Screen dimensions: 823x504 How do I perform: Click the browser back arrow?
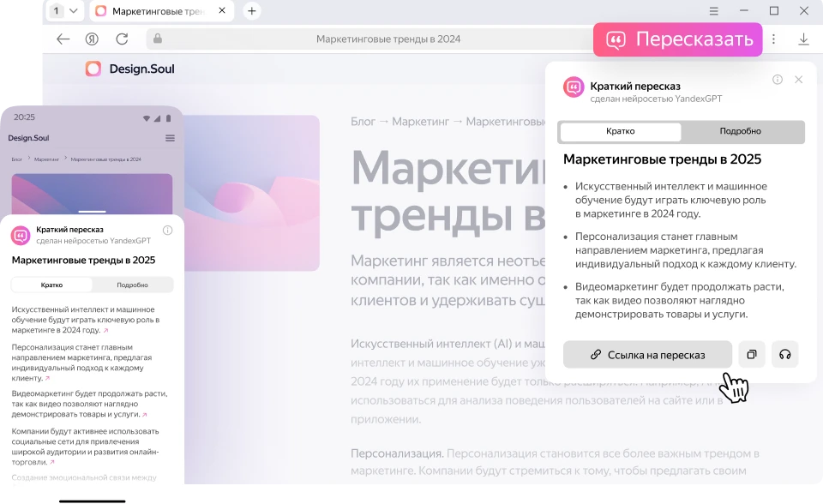(x=63, y=39)
